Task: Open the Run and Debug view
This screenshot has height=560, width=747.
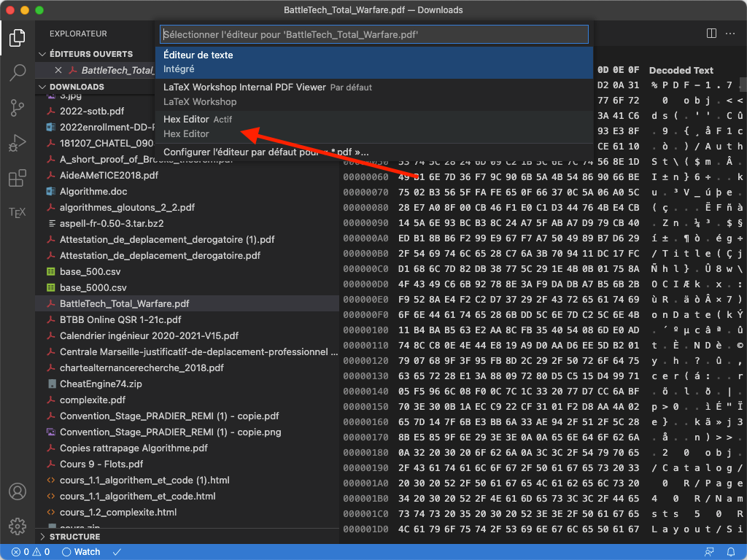Action: [x=18, y=142]
